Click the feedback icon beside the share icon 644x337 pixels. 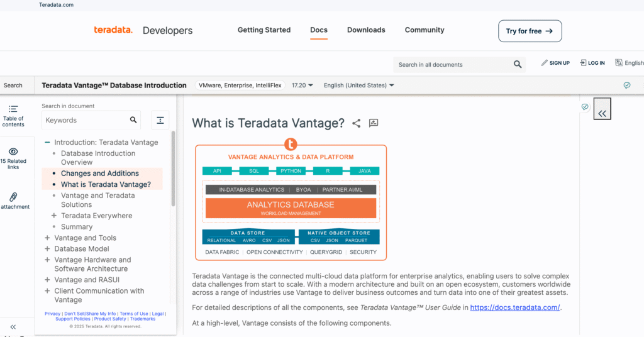pos(374,123)
